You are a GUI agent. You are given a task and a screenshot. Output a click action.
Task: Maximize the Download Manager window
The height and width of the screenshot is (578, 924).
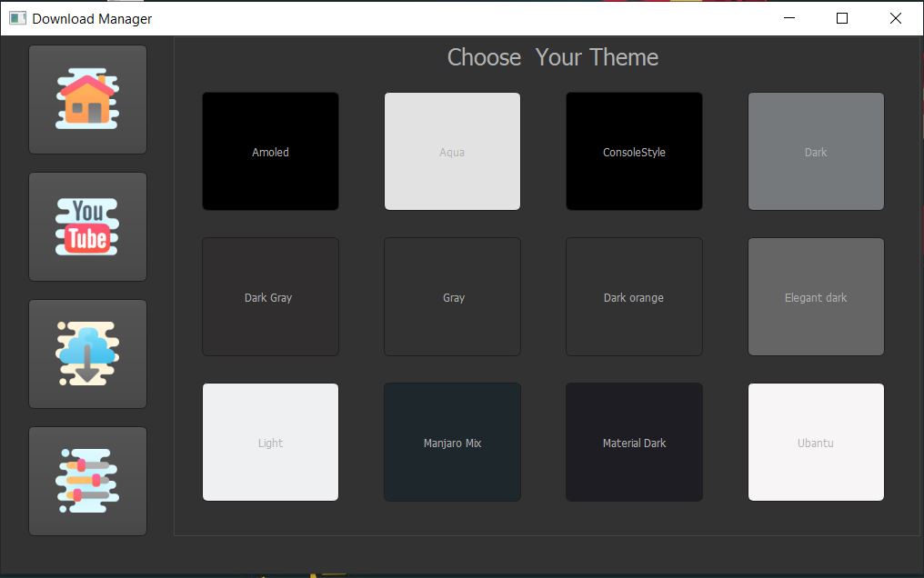(x=842, y=18)
